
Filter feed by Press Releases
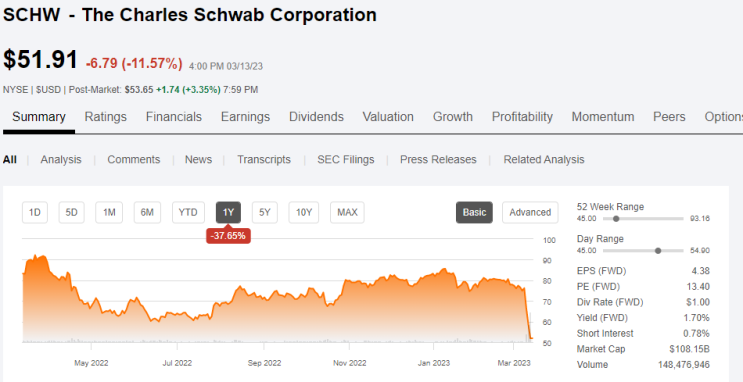[438, 160]
